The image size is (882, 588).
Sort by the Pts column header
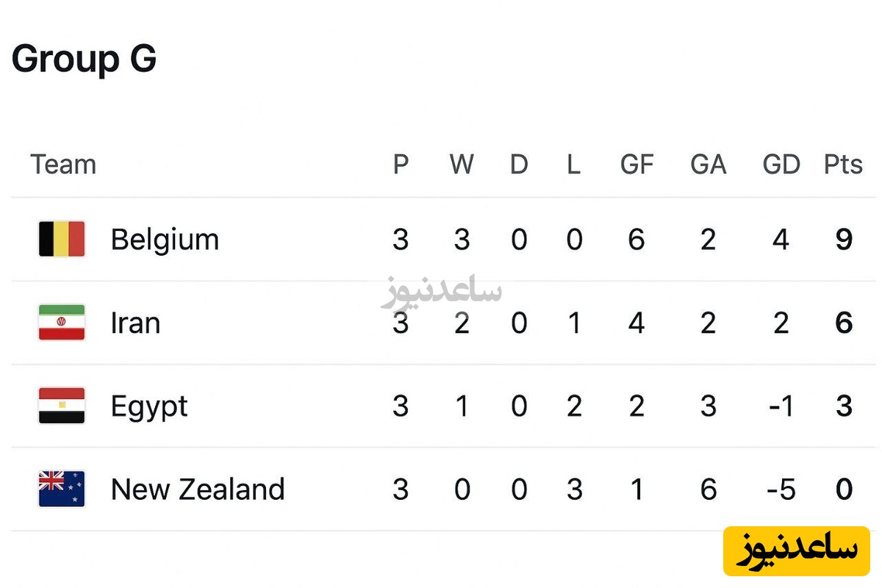[843, 165]
